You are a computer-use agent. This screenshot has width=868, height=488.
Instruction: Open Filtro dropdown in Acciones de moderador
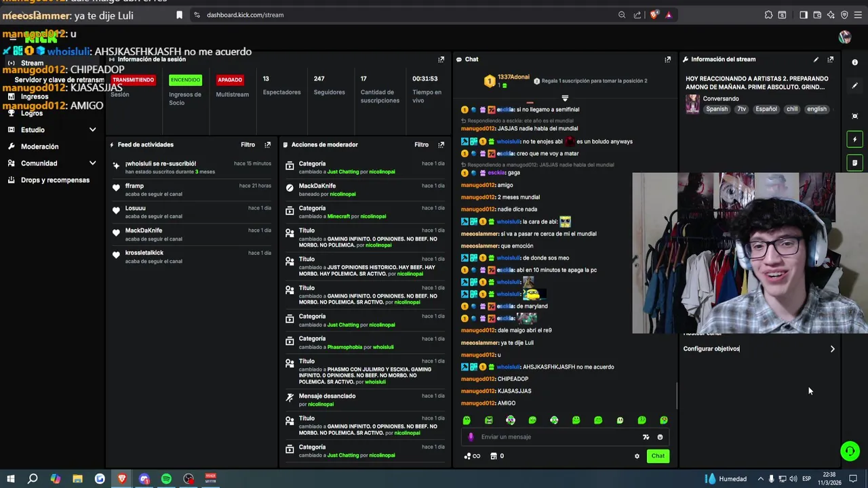point(421,144)
